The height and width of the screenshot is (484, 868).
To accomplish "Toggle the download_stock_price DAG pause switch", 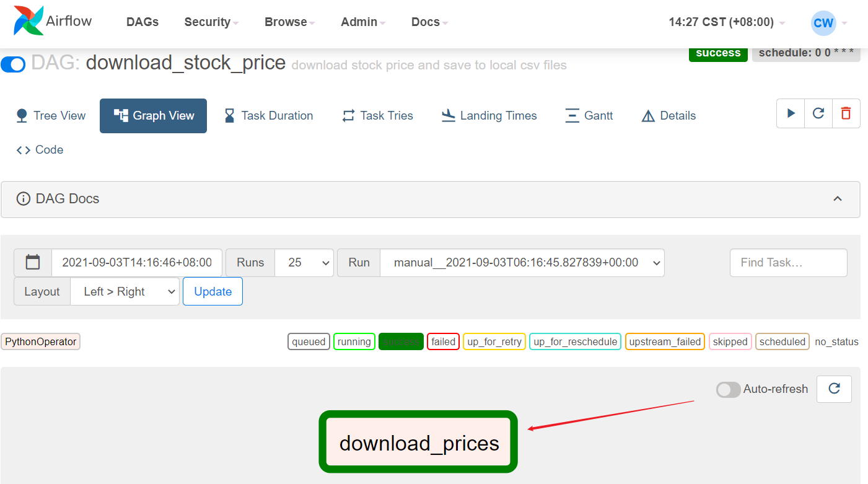I will point(13,64).
